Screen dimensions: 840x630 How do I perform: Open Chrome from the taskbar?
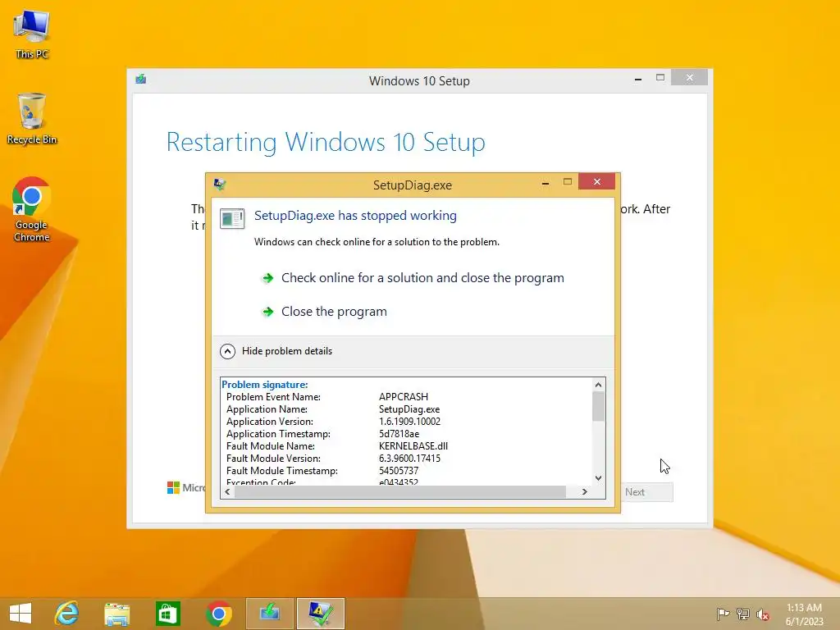coord(218,614)
